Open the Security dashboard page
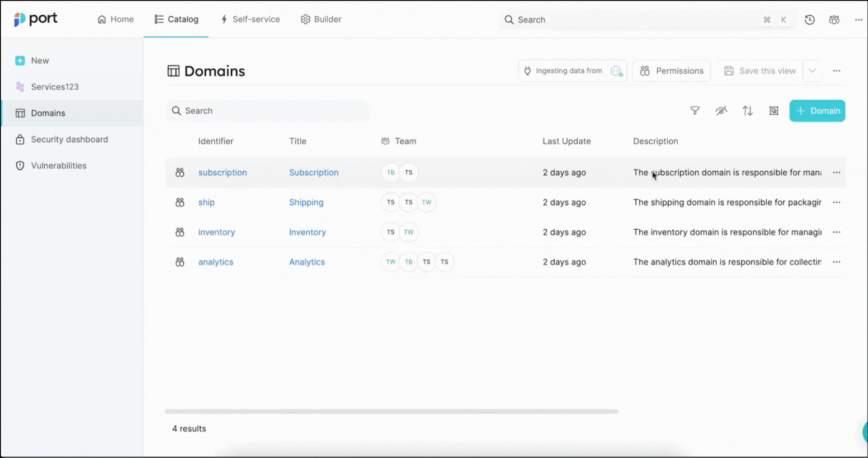 (69, 140)
